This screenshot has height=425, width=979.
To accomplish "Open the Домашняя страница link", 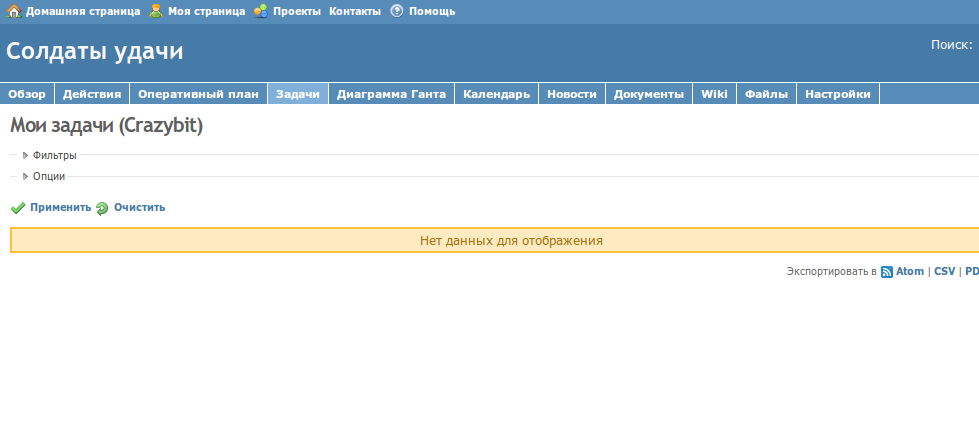I will tap(83, 11).
